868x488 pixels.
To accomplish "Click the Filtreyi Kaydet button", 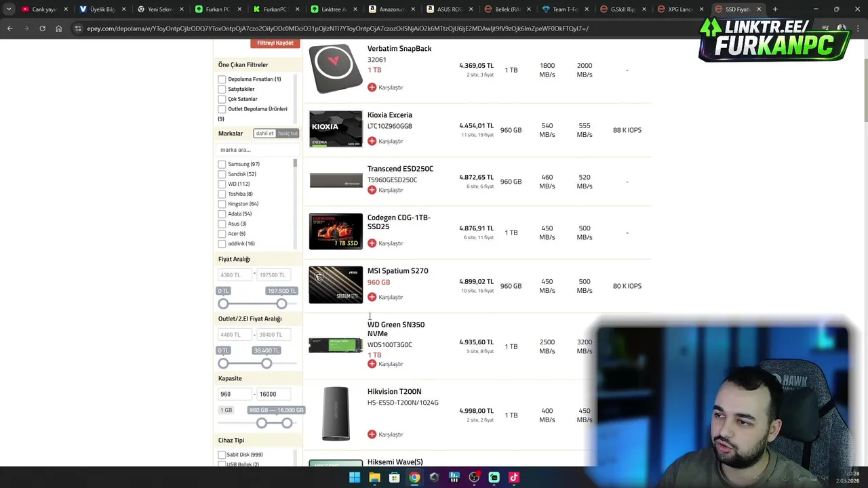I will (275, 43).
